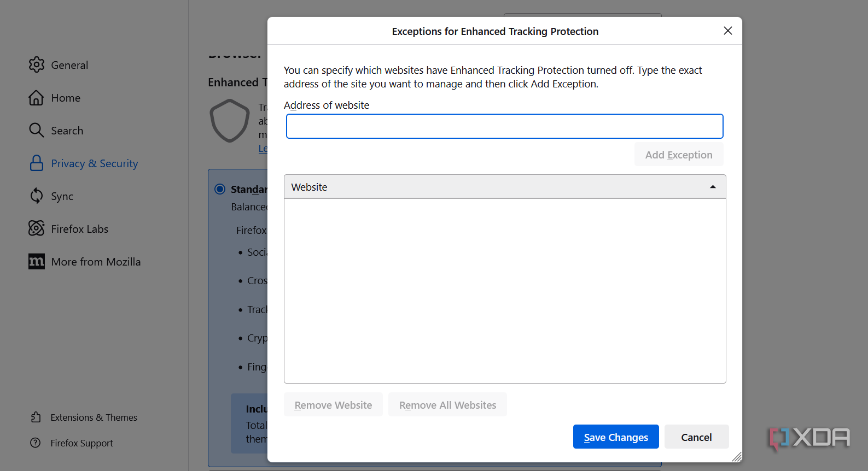Click the Website column header
This screenshot has height=471, width=868.
click(505, 187)
